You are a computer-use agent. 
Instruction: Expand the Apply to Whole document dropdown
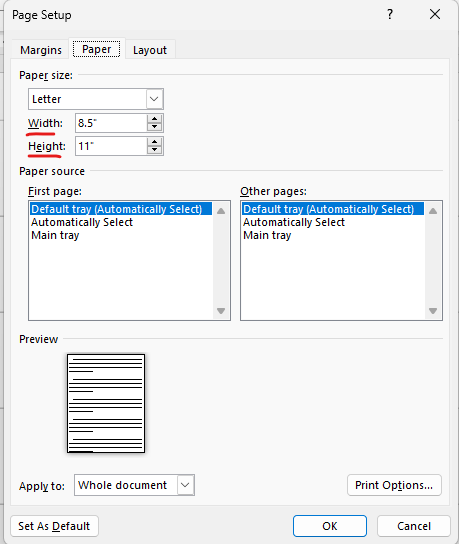[134, 485]
